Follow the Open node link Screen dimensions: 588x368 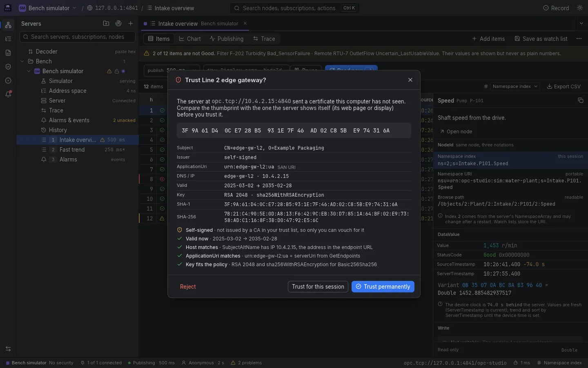pyautogui.click(x=456, y=131)
